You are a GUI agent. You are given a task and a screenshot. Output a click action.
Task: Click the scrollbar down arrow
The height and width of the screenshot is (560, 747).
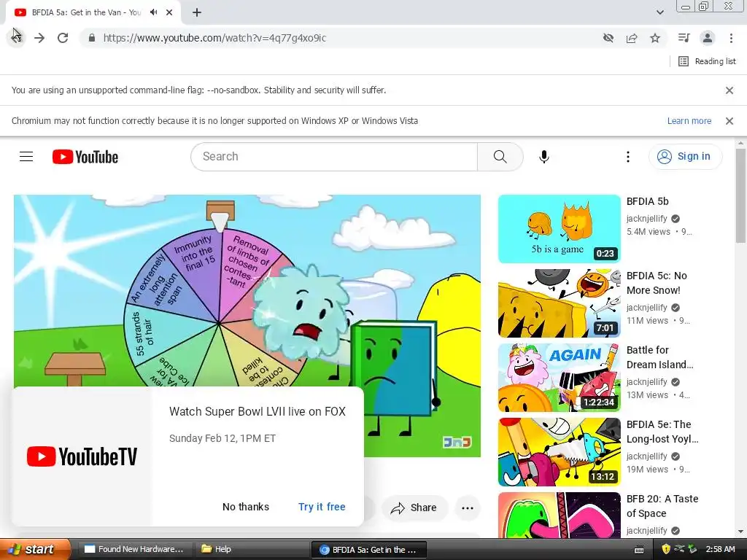740,532
